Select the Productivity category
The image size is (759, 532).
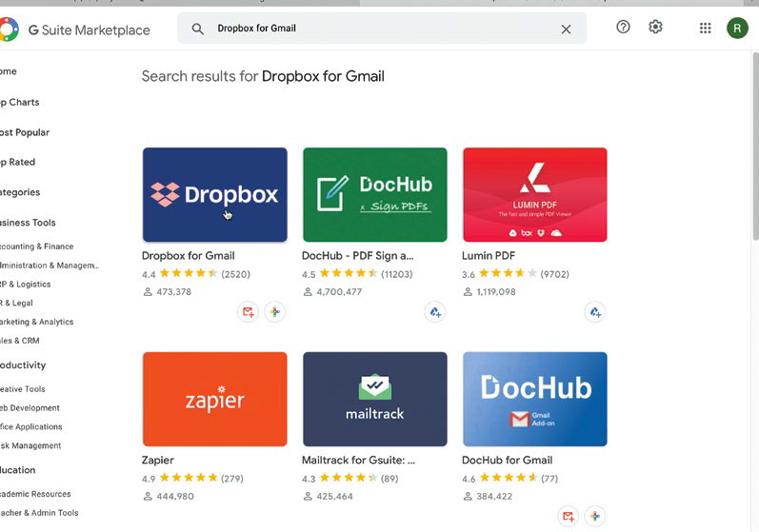point(23,365)
